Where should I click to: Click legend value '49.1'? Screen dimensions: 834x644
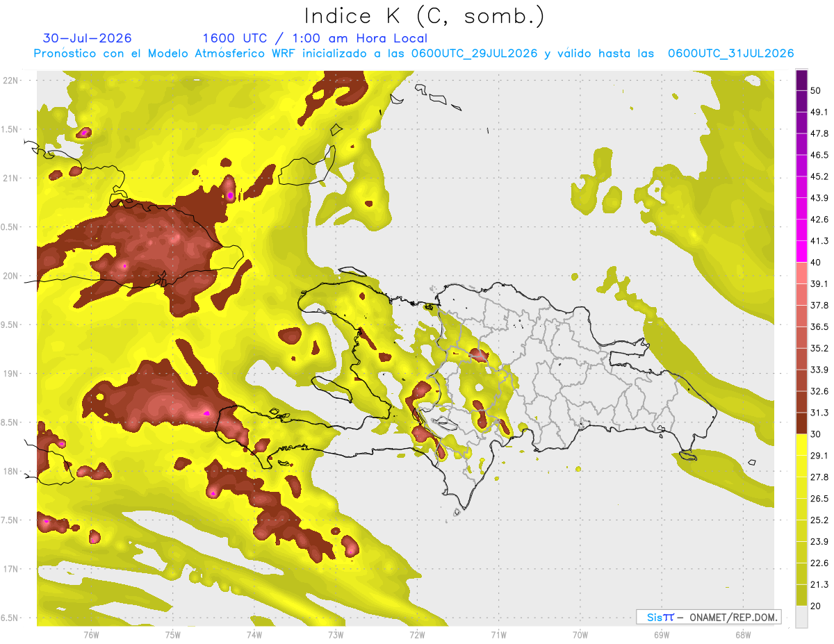[819, 112]
